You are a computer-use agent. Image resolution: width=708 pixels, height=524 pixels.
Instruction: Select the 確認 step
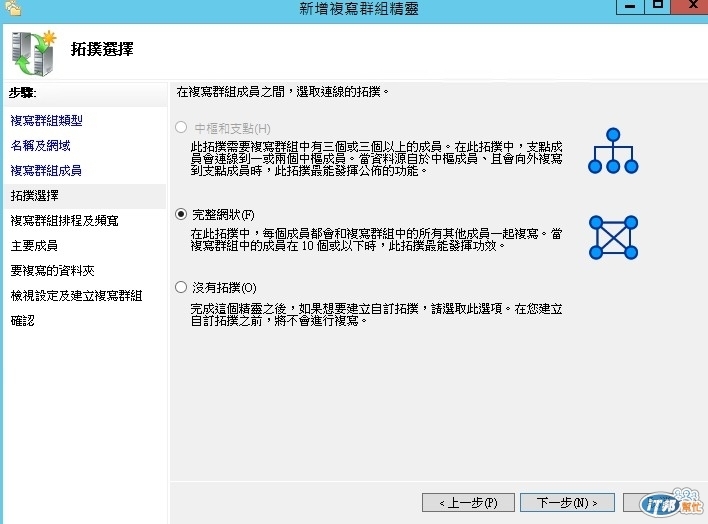pos(23,320)
